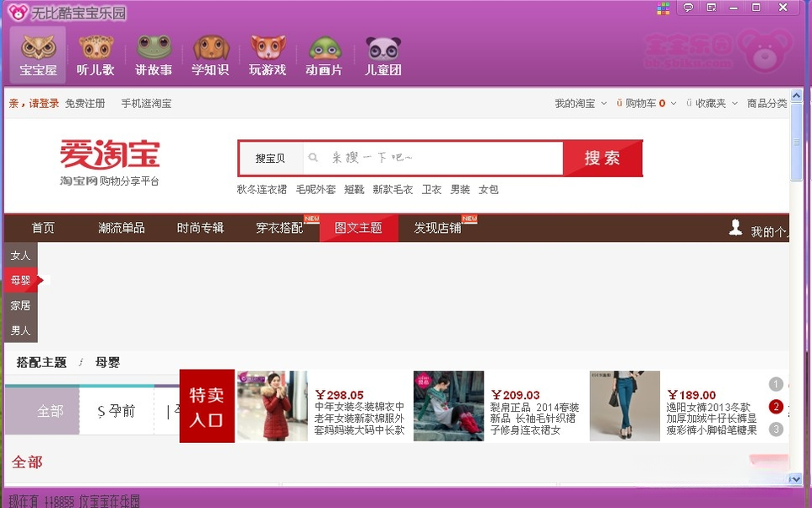
Task: Open the 宝宝屋 owl icon
Action: pyautogui.click(x=38, y=54)
